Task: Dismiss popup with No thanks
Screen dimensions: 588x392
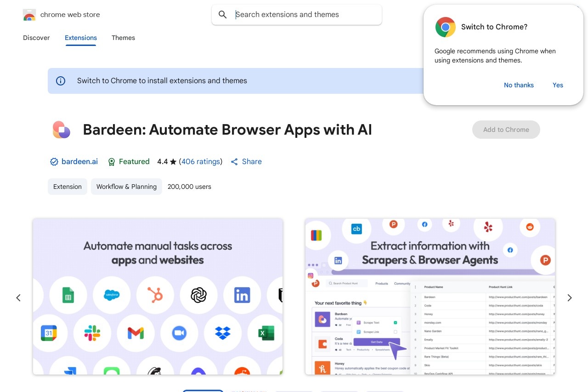Action: pos(519,85)
